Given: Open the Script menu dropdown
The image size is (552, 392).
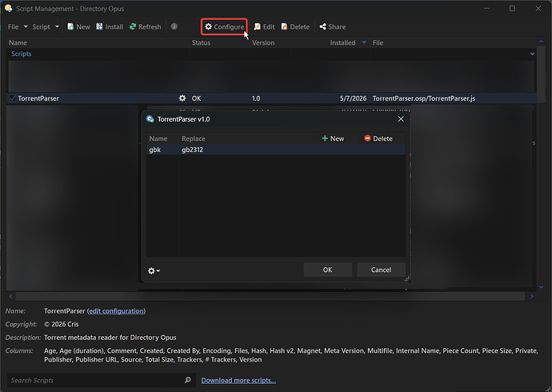Looking at the screenshot, I should pos(46,26).
